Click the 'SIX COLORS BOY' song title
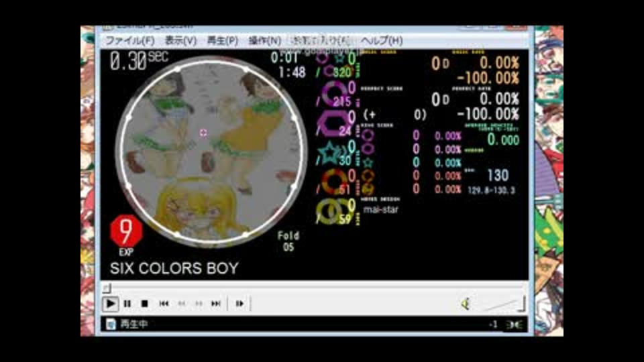The image size is (644, 362). tap(174, 268)
